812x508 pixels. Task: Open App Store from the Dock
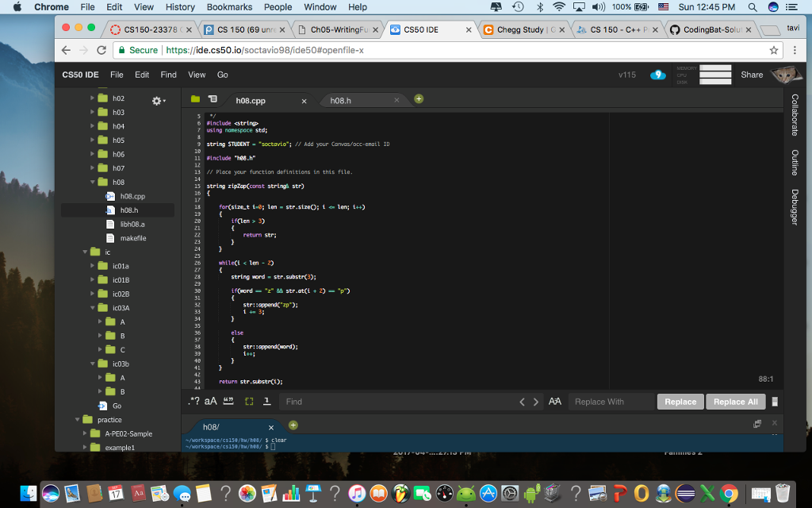pos(488,493)
